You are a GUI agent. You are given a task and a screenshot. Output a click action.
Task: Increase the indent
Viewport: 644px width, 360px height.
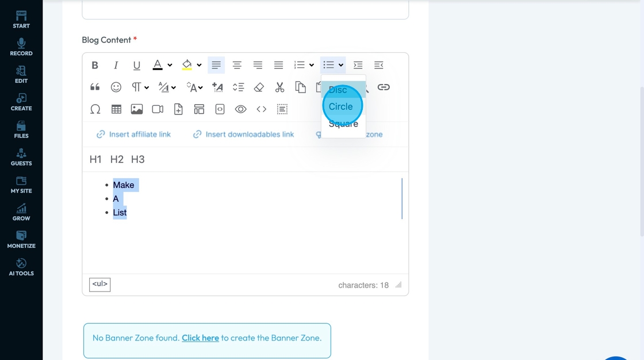coord(358,65)
